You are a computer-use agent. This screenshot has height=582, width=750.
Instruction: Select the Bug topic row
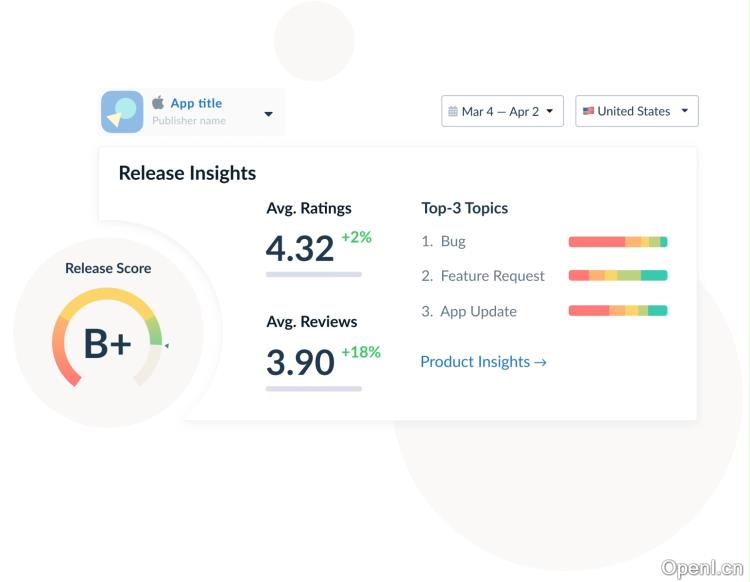(452, 241)
